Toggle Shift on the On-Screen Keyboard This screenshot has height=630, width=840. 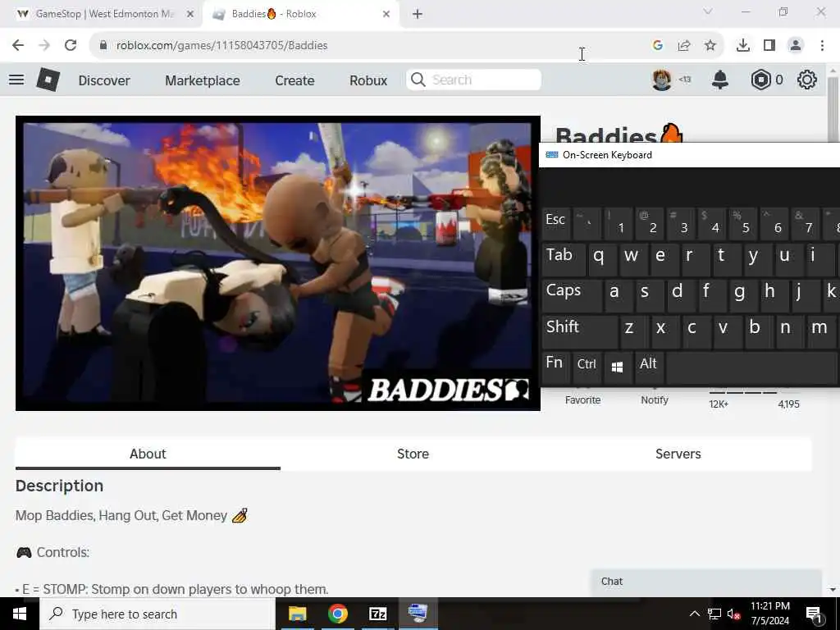580,331
